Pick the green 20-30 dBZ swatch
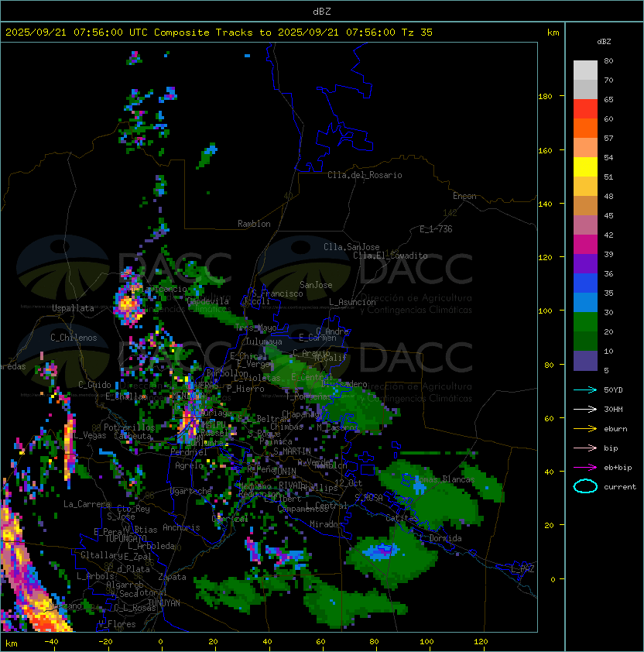Image resolution: width=644 pixels, height=652 pixels. (x=585, y=322)
